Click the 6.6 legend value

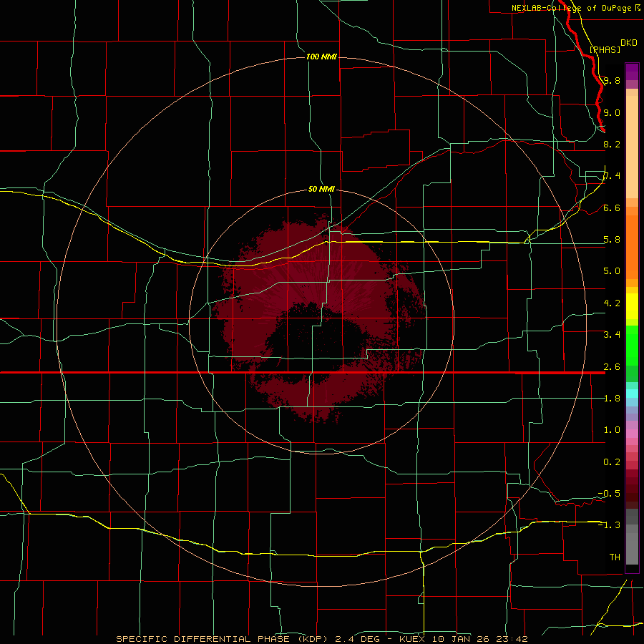(612, 208)
